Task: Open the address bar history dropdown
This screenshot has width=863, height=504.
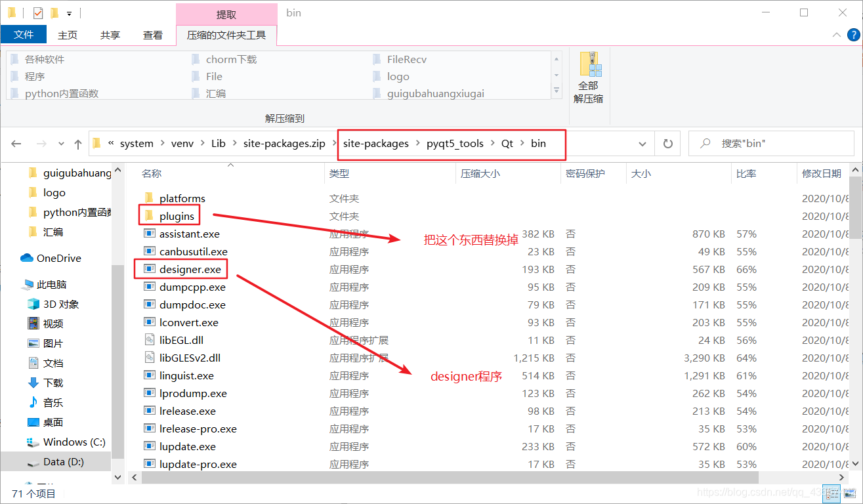Action: pos(642,143)
